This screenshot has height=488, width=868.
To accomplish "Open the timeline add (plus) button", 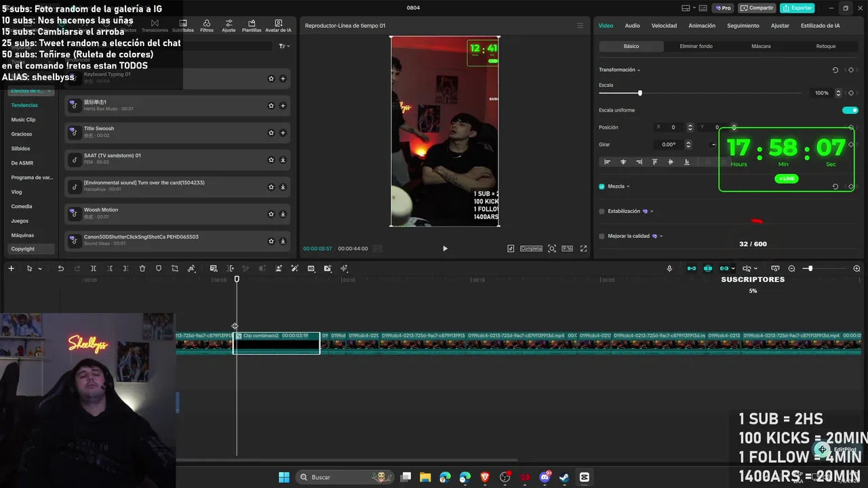I will pos(11,268).
